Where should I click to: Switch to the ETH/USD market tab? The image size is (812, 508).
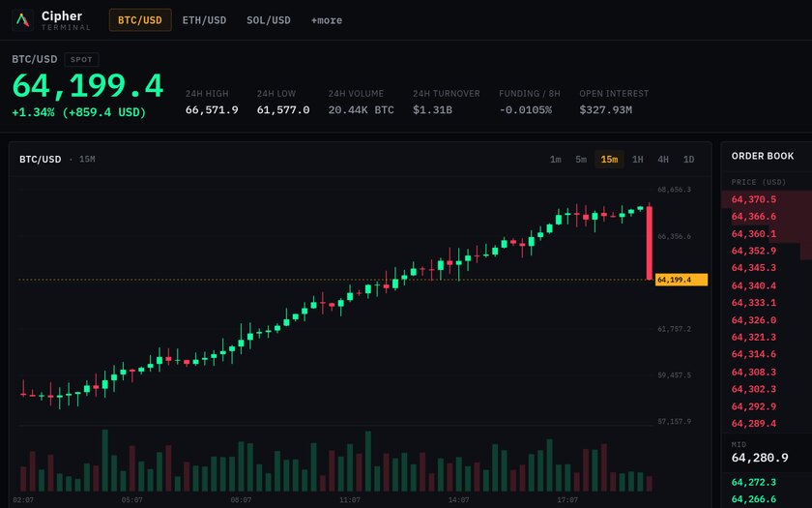pos(204,20)
